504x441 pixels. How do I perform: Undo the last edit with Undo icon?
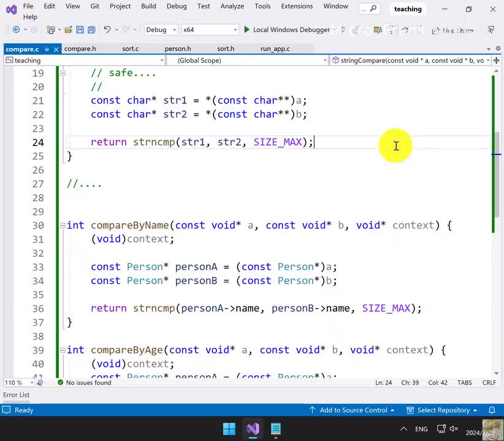[x=107, y=30]
